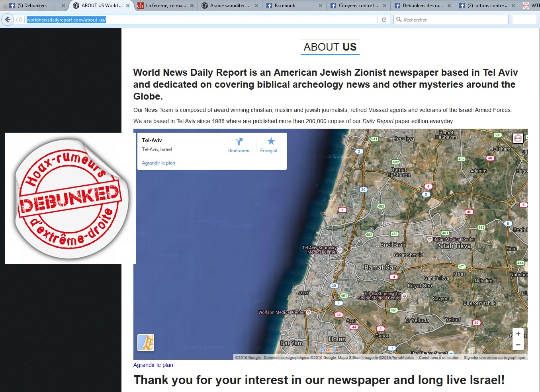Click the Petah Tikva label on the map

[454, 246]
